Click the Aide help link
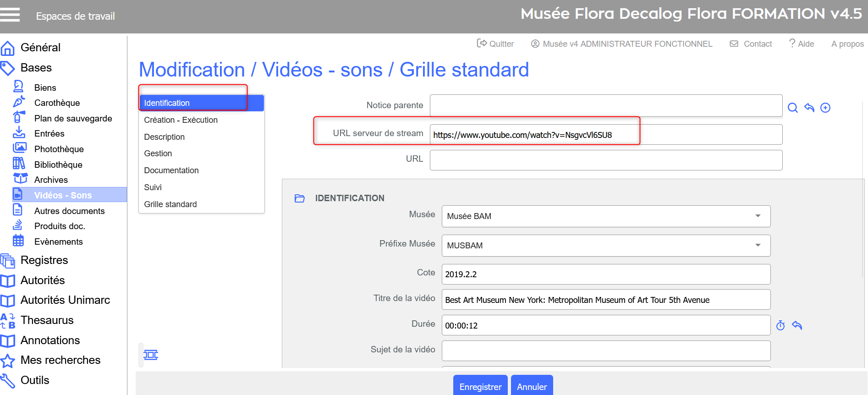This screenshot has height=395, width=868. [x=802, y=44]
